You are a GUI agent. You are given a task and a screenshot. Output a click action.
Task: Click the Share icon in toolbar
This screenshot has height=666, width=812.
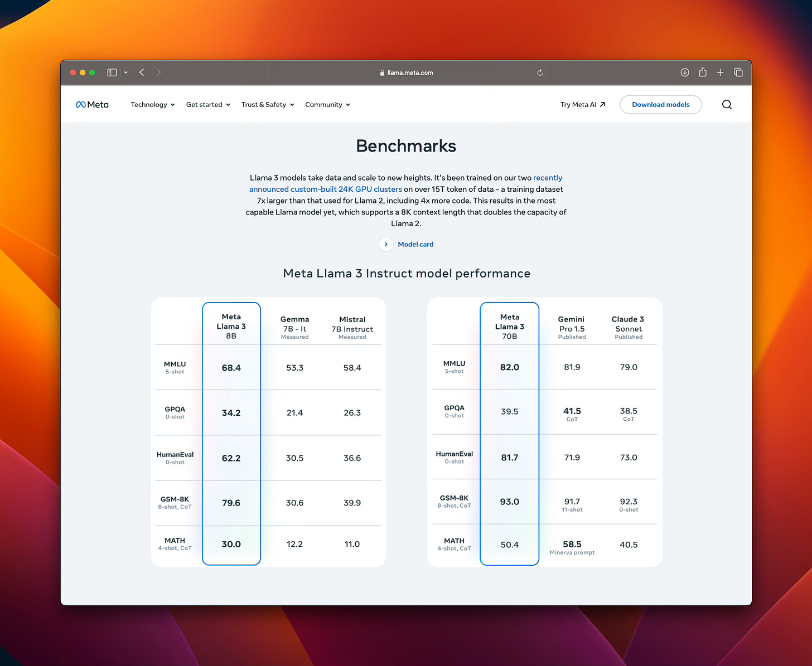pyautogui.click(x=703, y=72)
